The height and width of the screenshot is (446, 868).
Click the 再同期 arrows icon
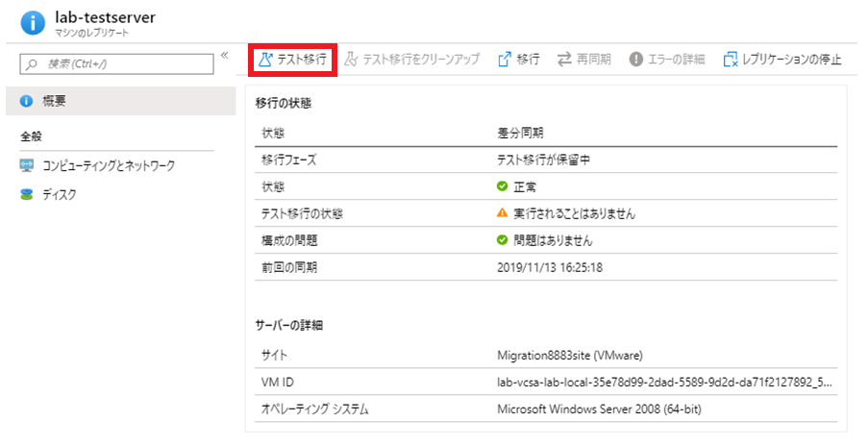pos(563,60)
